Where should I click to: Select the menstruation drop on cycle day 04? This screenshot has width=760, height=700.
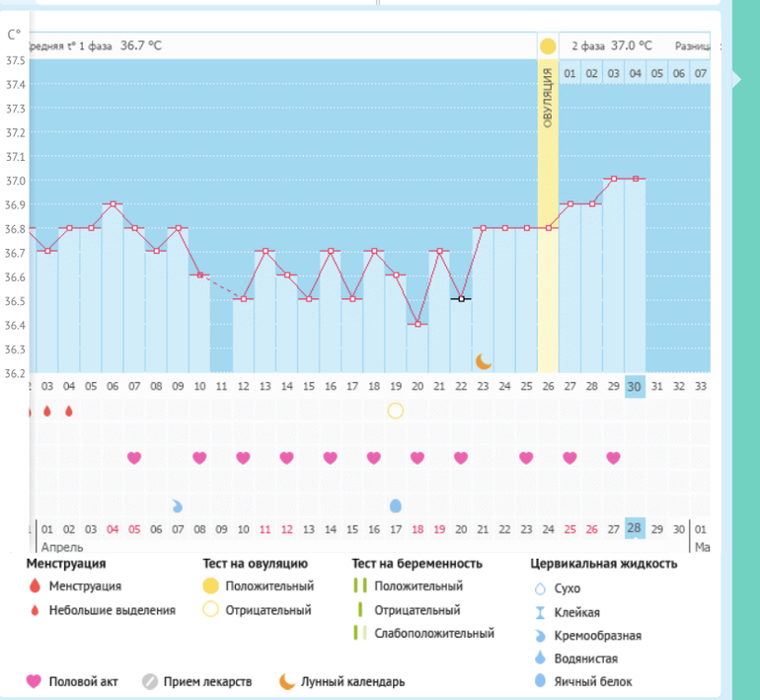[69, 411]
